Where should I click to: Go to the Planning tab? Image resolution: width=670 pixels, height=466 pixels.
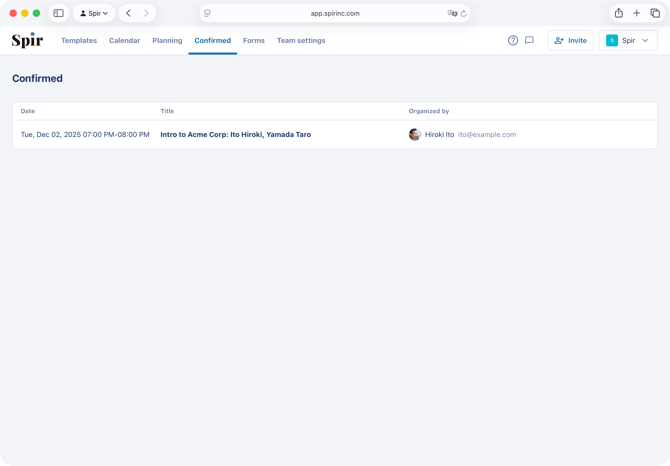tap(167, 41)
